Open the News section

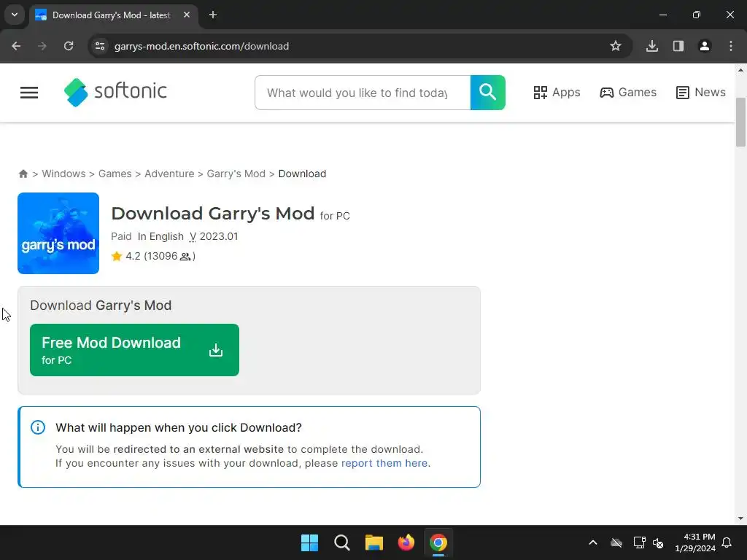(701, 93)
